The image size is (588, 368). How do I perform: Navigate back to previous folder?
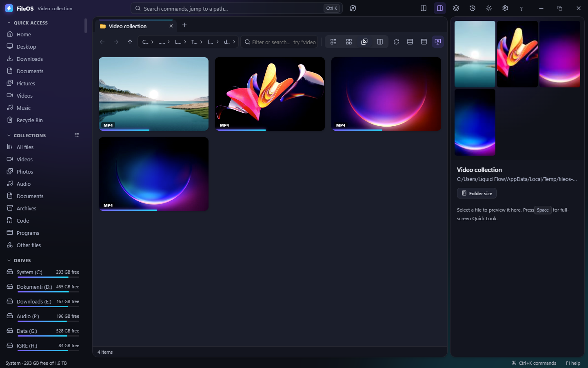(102, 42)
